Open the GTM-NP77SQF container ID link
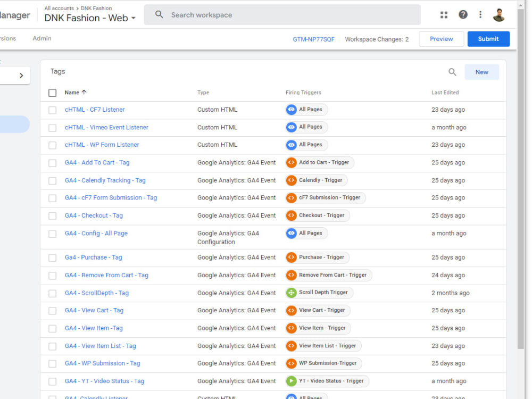532x399 pixels. point(313,39)
